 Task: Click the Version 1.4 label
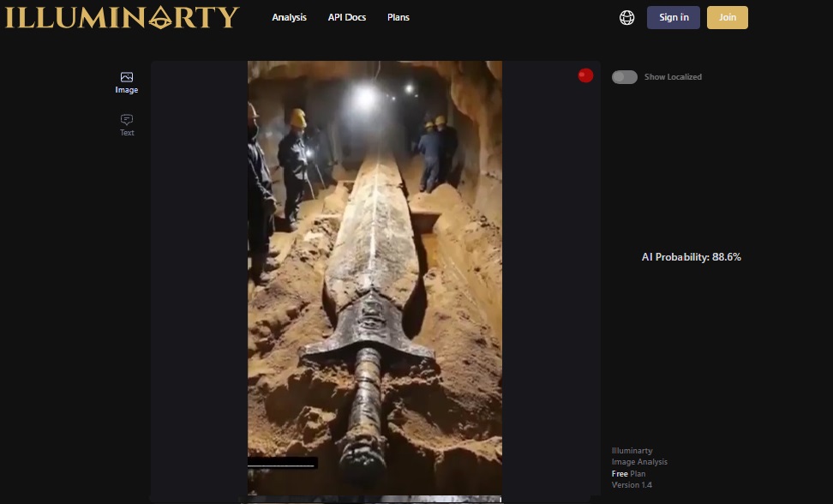[632, 485]
